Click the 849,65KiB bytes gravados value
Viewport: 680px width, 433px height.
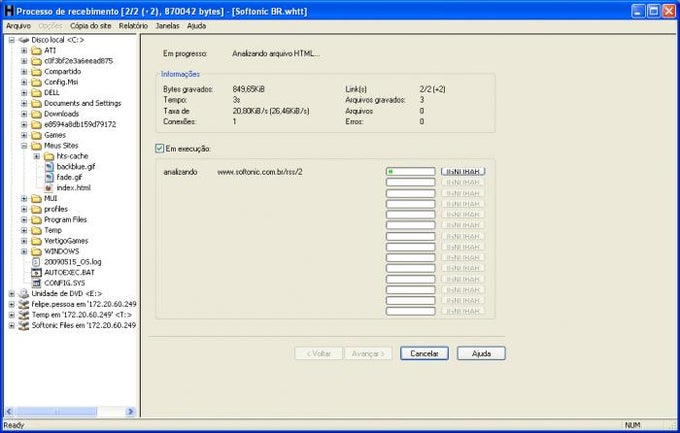click(248, 89)
